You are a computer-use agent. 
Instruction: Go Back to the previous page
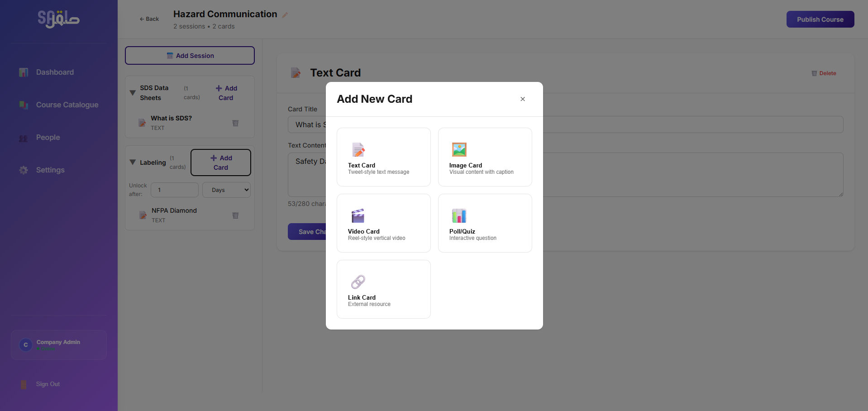click(x=149, y=19)
